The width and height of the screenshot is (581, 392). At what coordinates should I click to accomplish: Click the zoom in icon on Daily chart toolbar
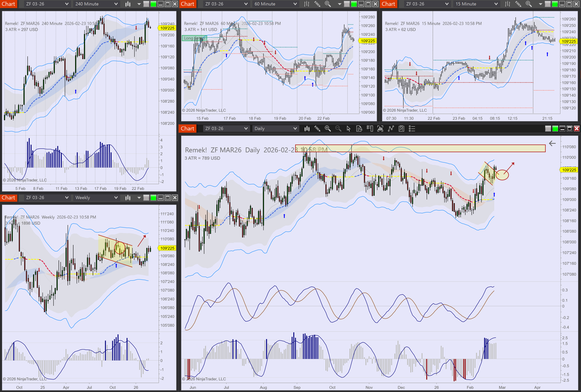[327, 128]
